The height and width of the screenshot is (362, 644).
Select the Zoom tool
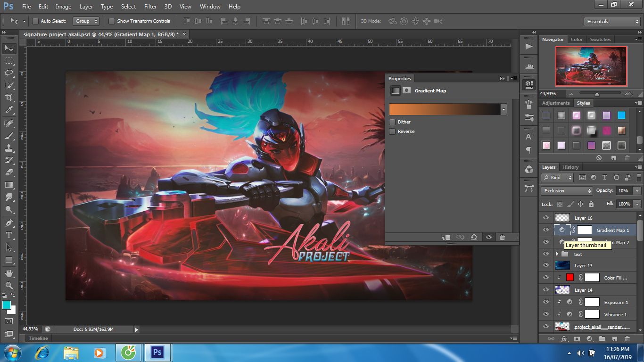(9, 286)
